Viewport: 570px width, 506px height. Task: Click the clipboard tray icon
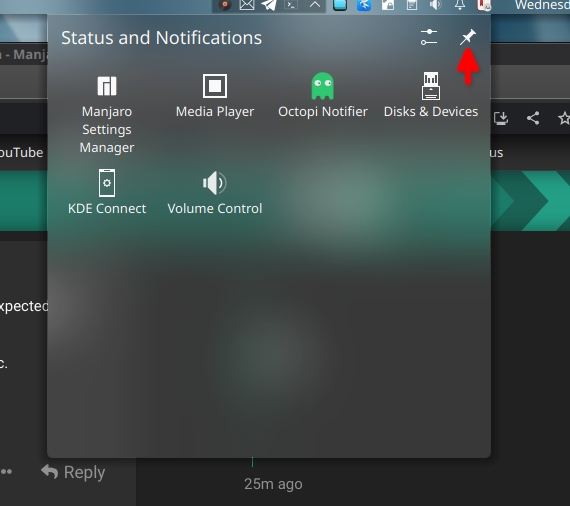point(412,5)
